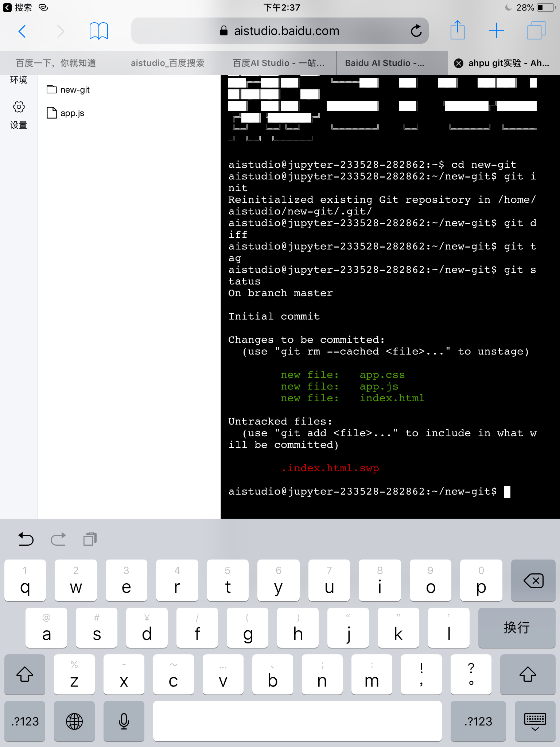The height and width of the screenshot is (747, 560).
Task: Tap the left .?123 key
Action: (25, 721)
